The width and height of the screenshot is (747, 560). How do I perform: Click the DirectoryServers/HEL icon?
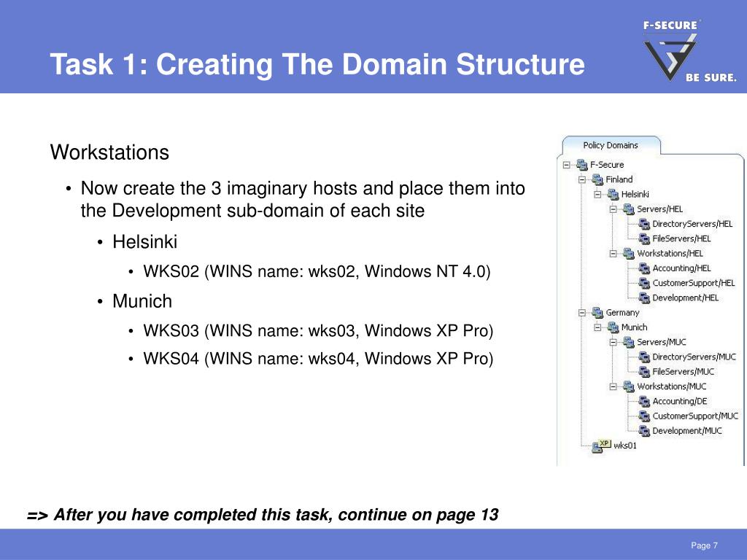coord(644,224)
